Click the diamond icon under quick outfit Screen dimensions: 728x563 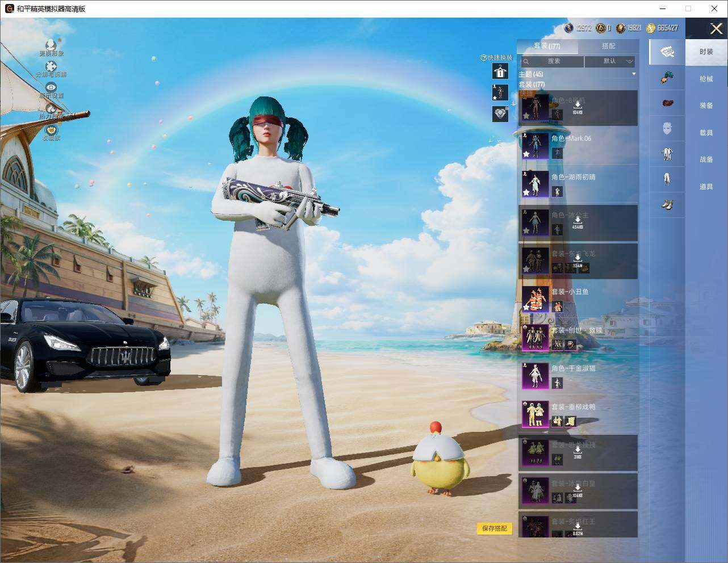pos(500,114)
